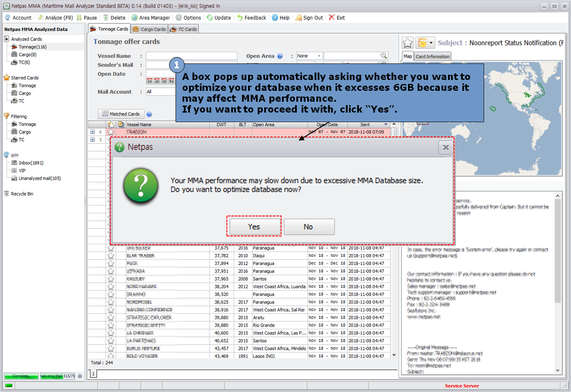The width and height of the screenshot is (571, 392).
Task: Open Help from the toolbar
Action: 280,18
